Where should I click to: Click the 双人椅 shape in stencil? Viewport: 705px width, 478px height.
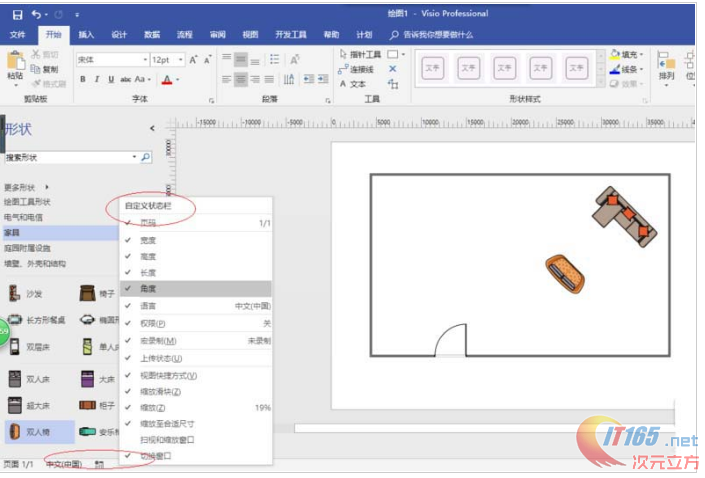tap(40, 432)
